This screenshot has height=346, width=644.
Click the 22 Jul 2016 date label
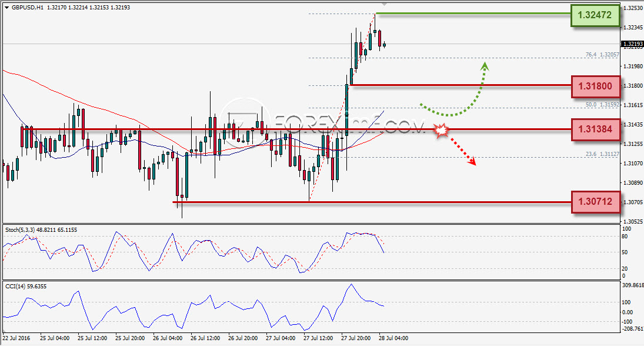[x=16, y=338]
